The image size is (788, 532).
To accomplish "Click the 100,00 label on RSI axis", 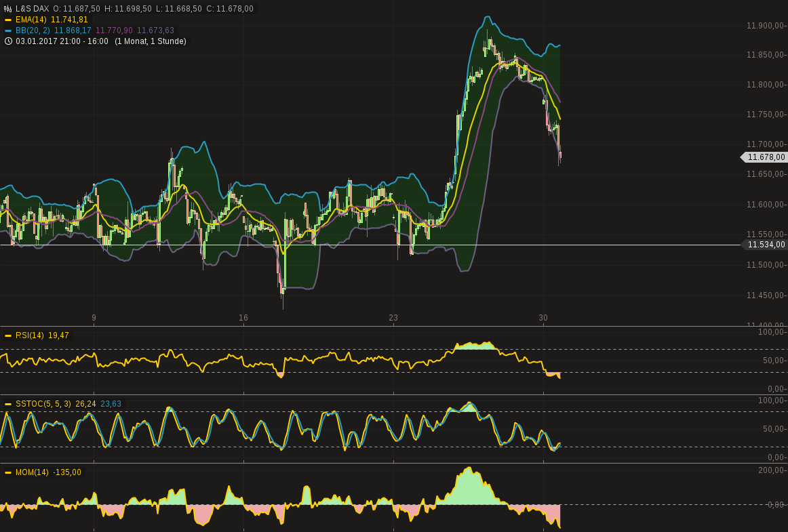I will pyautogui.click(x=772, y=332).
